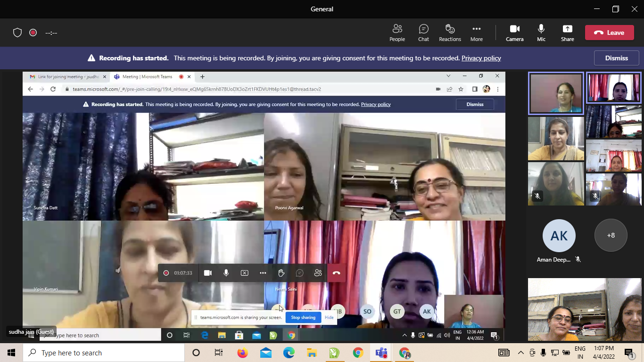Open Task View from the taskbar

tap(219, 353)
